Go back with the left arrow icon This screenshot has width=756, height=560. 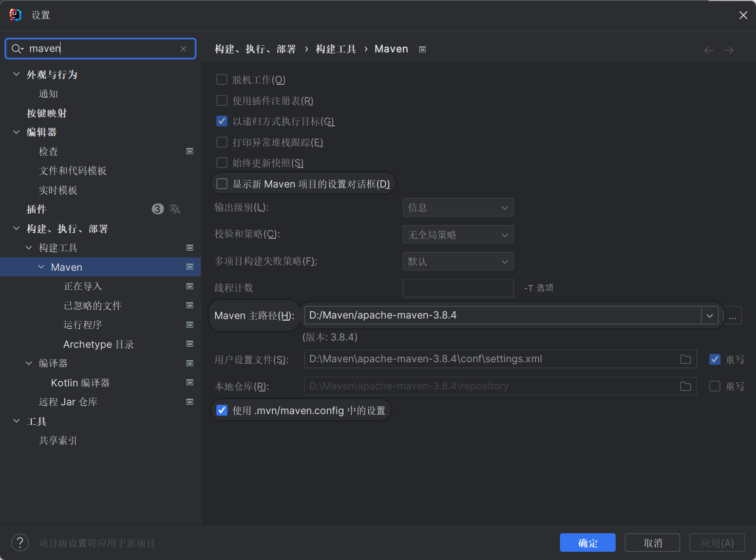pos(709,50)
